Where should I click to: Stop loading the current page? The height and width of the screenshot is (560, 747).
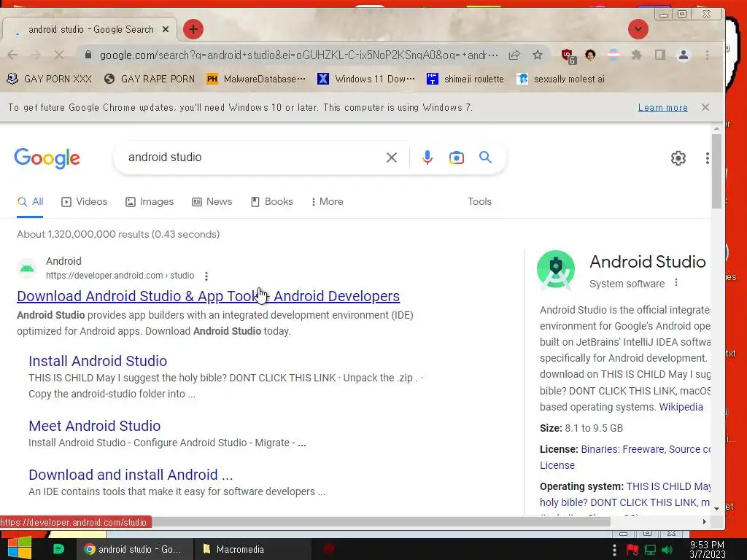(58, 55)
